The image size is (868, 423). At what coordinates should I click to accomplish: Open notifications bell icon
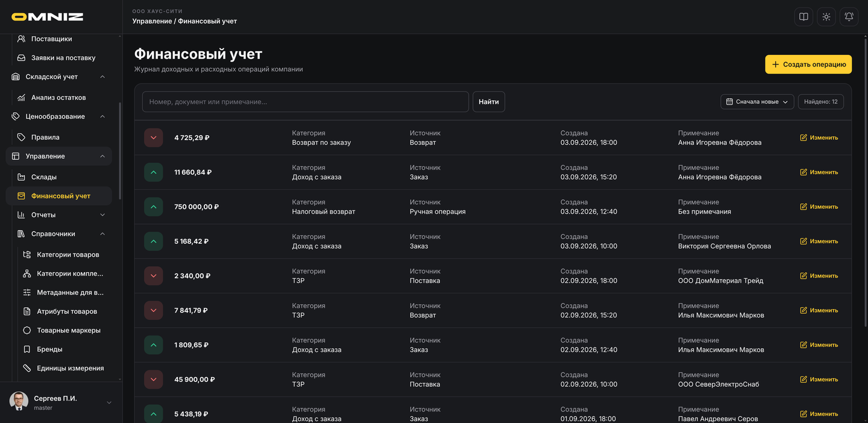point(849,17)
